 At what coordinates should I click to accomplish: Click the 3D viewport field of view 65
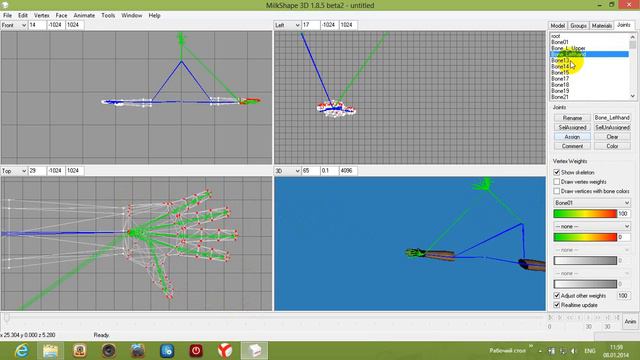(311, 171)
